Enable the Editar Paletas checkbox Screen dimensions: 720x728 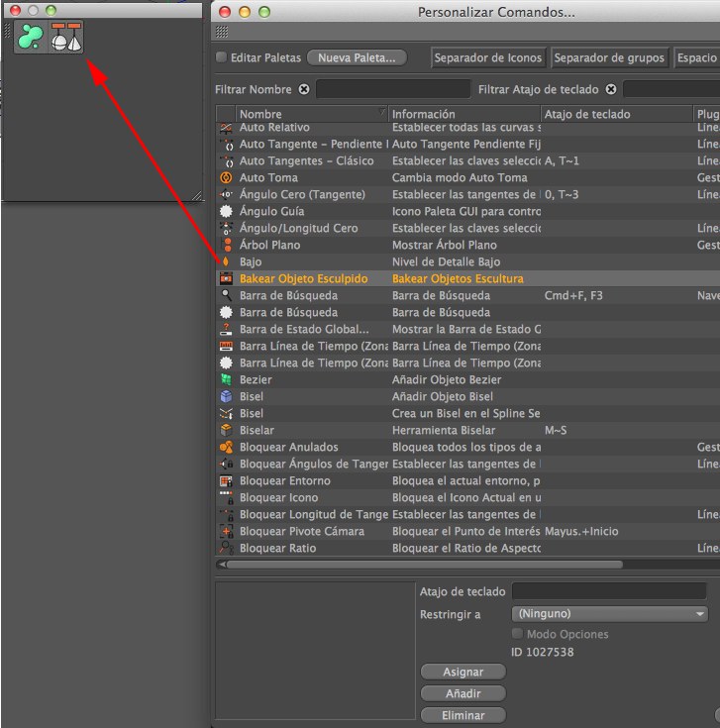click(x=221, y=58)
